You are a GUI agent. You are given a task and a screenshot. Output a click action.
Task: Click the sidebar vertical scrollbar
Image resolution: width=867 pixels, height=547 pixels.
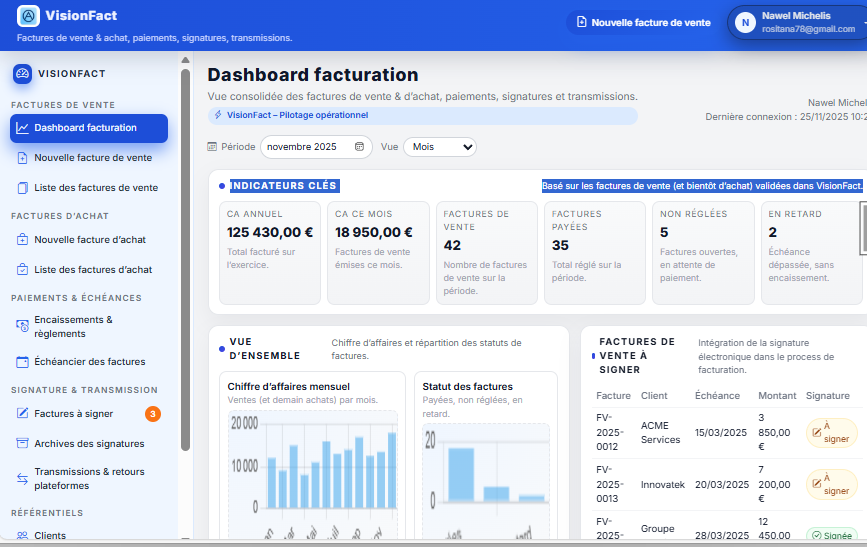(184, 250)
